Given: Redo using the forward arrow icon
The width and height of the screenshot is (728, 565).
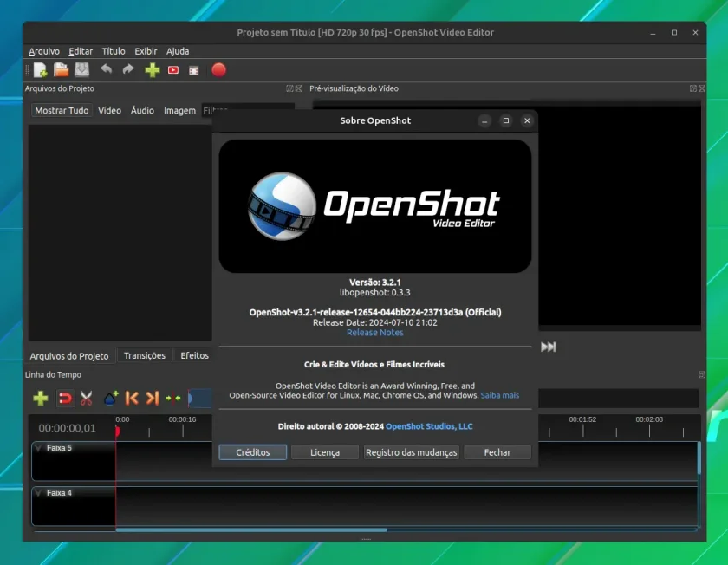Looking at the screenshot, I should (128, 69).
